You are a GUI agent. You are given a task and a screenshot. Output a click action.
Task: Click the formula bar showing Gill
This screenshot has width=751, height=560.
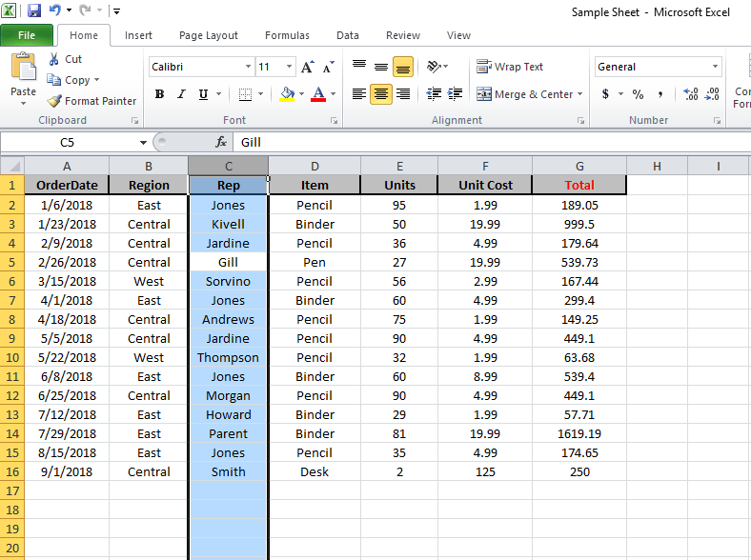(x=492, y=142)
